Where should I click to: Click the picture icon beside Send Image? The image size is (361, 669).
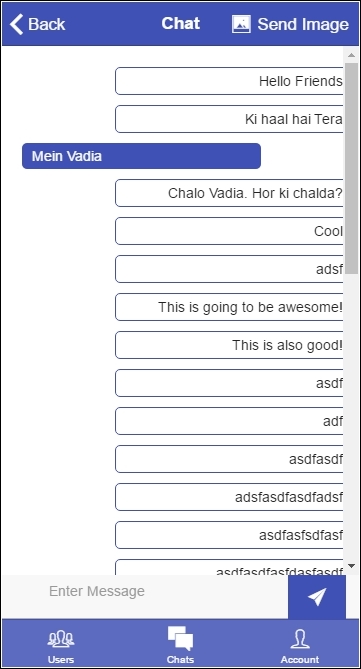241,24
